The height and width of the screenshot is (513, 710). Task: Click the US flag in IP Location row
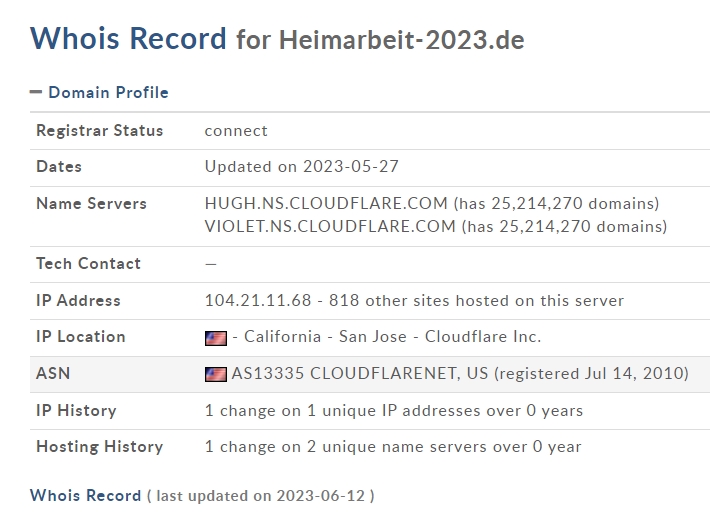(216, 338)
